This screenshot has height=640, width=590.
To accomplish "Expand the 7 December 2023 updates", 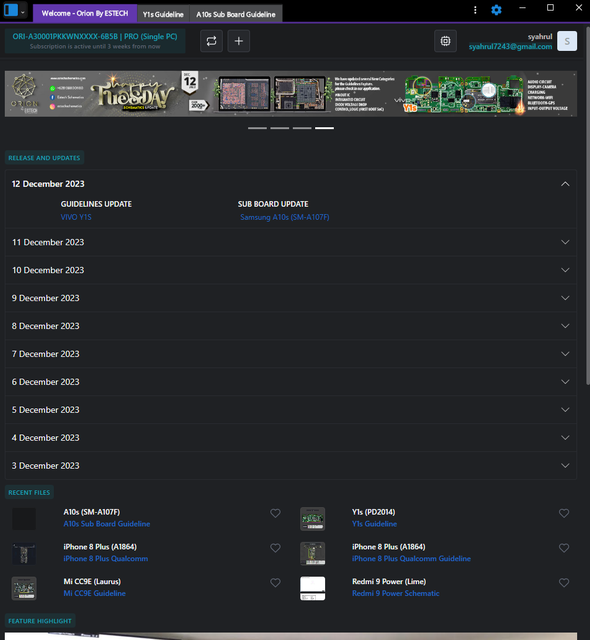I will pos(291,354).
